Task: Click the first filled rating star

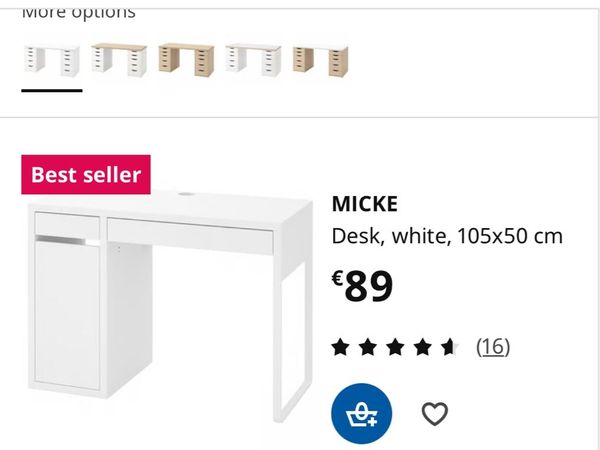Action: 341,347
